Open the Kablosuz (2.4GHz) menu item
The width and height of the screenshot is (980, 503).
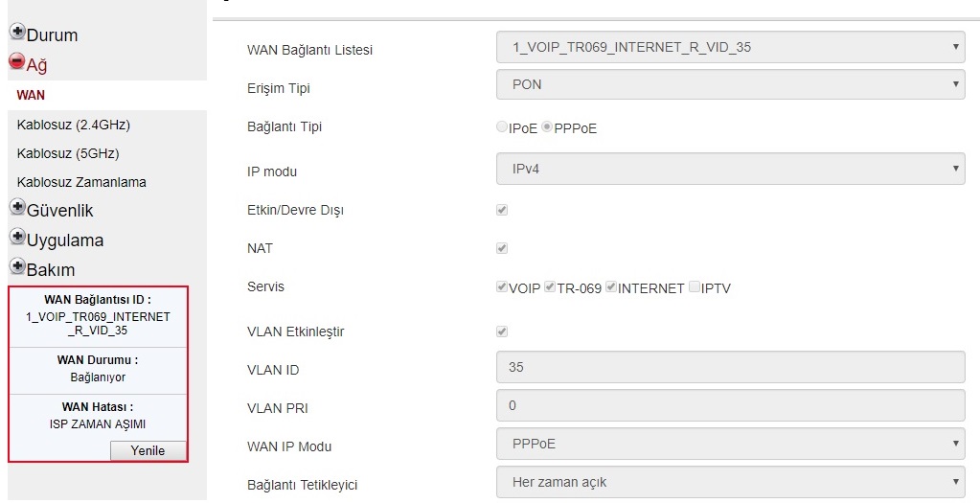(74, 125)
